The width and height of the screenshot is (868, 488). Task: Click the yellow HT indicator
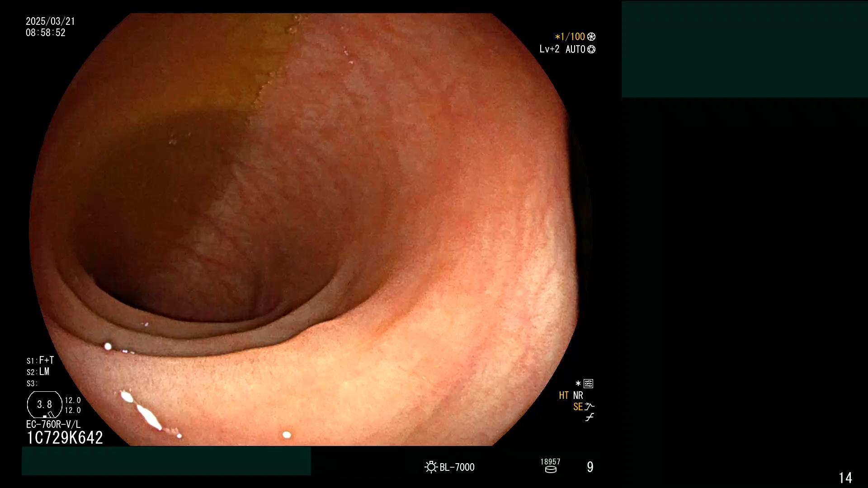pos(564,395)
